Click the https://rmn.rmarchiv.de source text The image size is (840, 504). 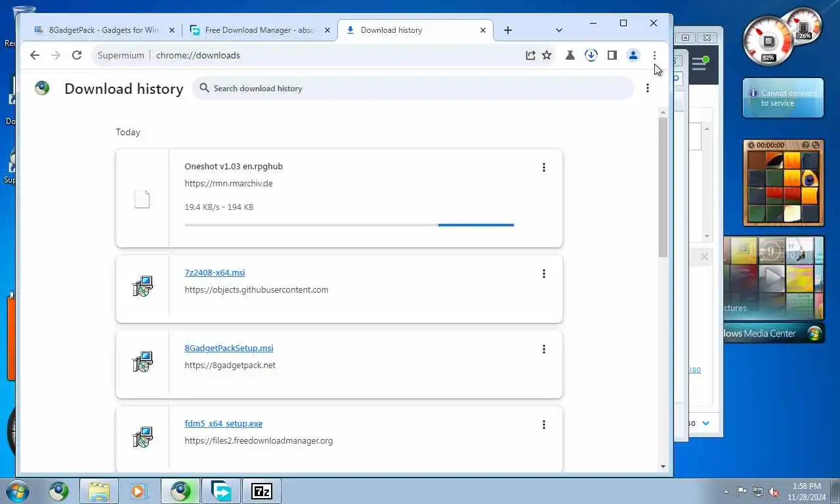click(228, 183)
